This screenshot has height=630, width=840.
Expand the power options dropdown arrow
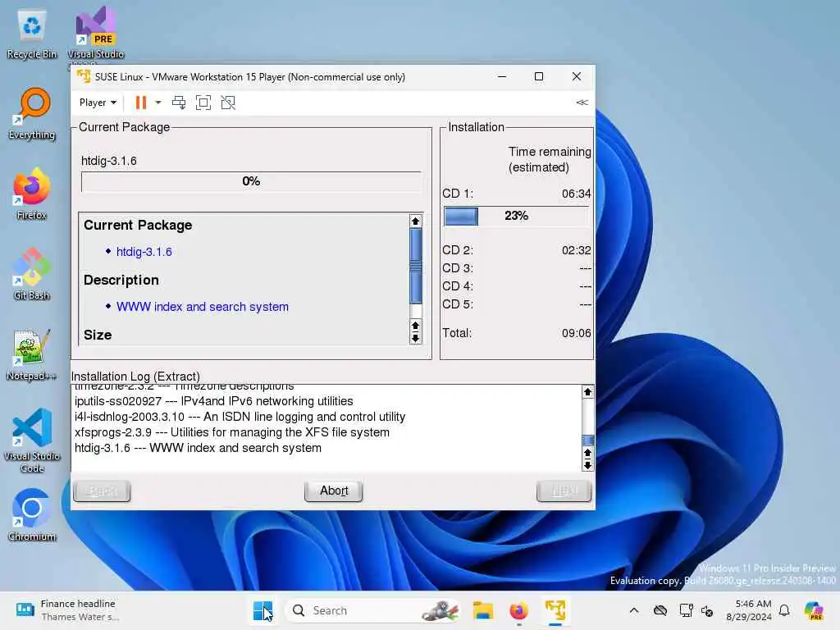(x=158, y=103)
